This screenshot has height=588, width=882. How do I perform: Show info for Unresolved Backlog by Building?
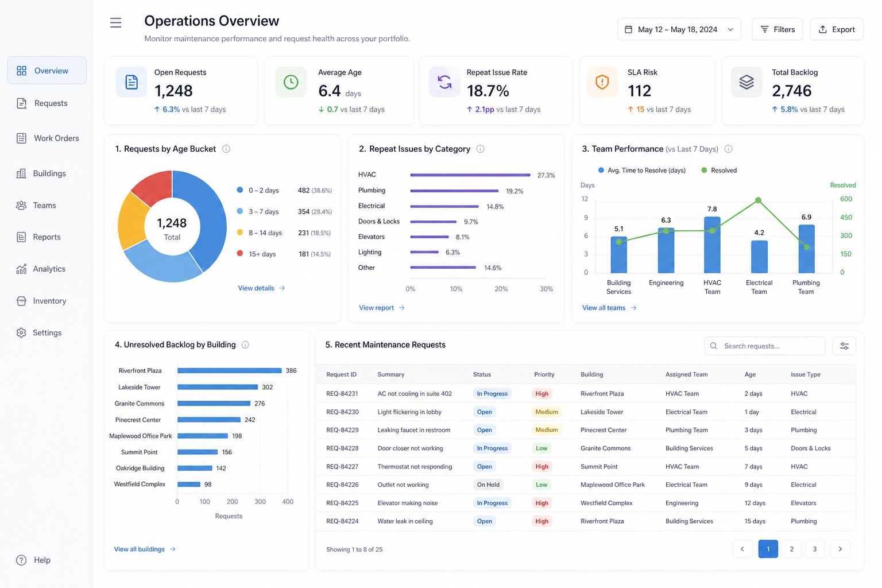click(x=245, y=345)
